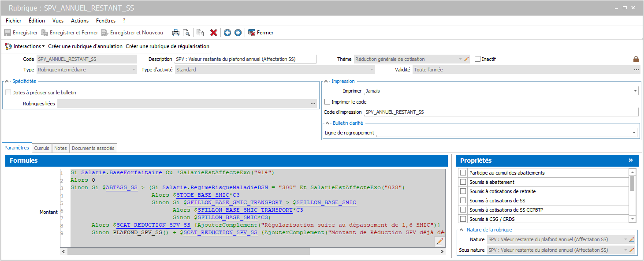Check 'Soumis à cotisations de SS CCPBTP'
644x261 pixels.
click(463, 210)
